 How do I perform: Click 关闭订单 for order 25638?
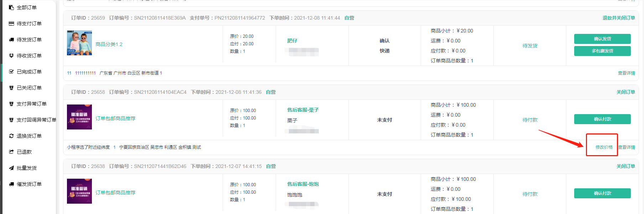(x=625, y=166)
